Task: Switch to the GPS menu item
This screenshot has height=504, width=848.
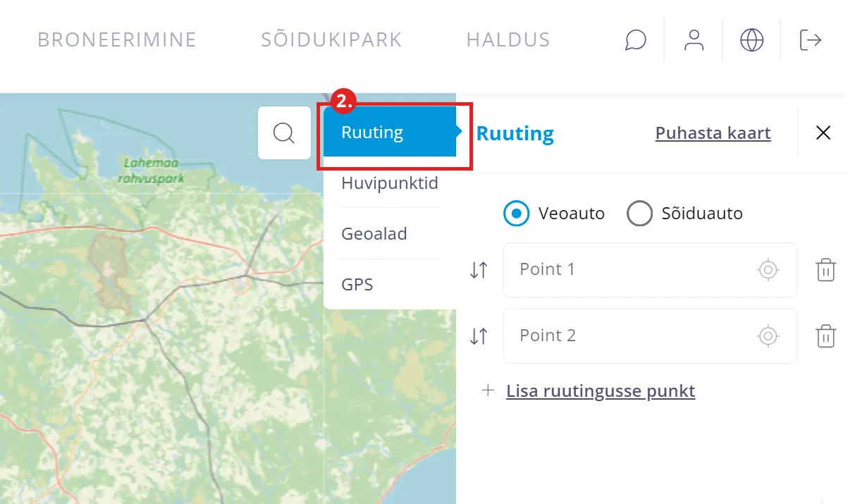Action: coord(357,285)
